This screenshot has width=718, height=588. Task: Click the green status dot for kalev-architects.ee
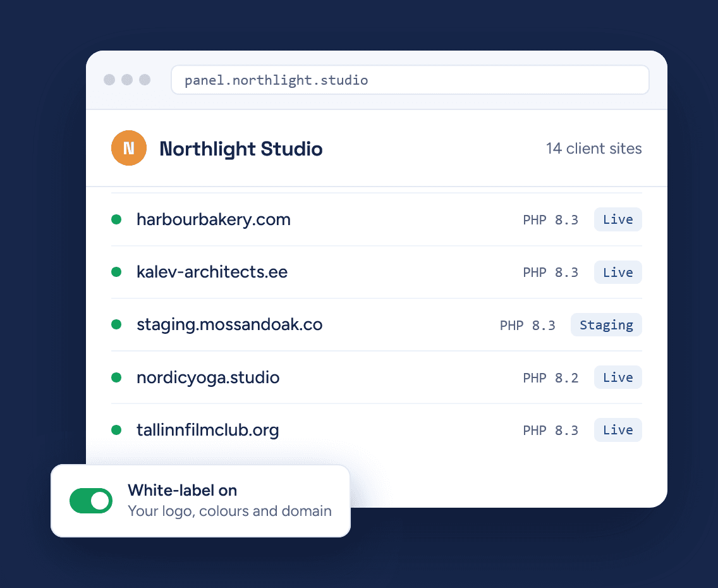coord(116,272)
